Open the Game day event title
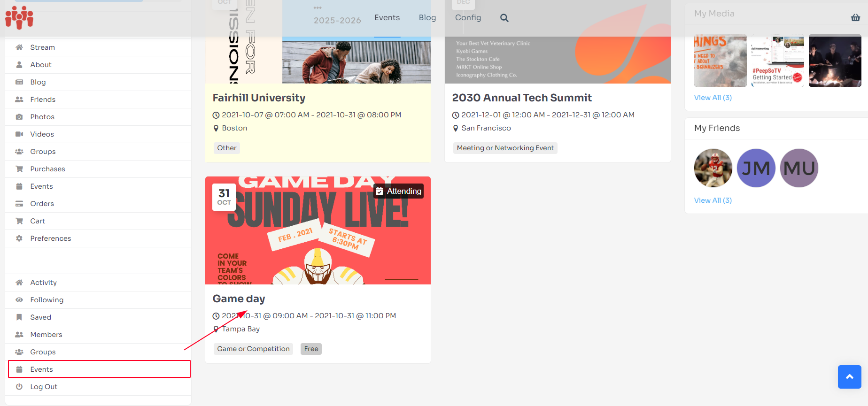The width and height of the screenshot is (868, 406). coord(239,299)
